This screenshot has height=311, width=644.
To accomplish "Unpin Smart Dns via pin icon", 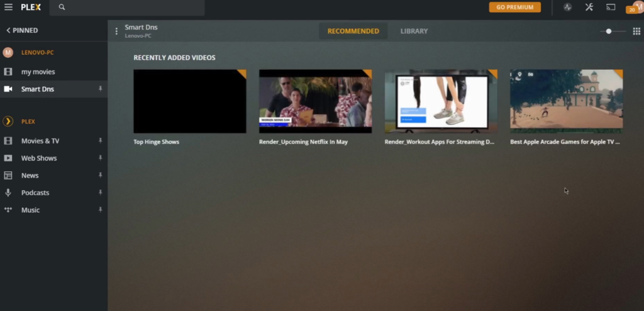I will 100,89.
